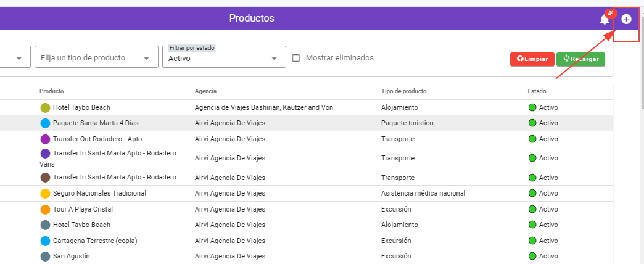Click the purple circle beside Transfer Out Rodadero
This screenshot has height=264, width=644.
[45, 139]
